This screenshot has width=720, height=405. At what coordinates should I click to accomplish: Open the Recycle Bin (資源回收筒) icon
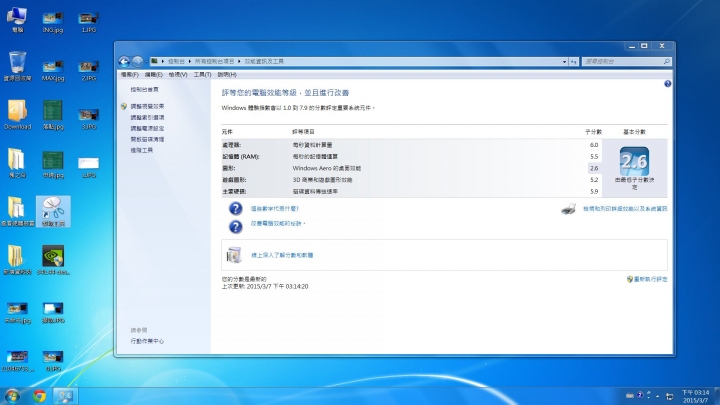(17, 67)
